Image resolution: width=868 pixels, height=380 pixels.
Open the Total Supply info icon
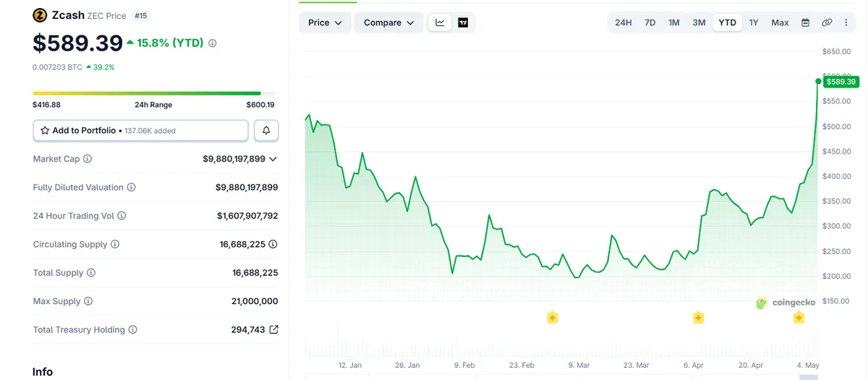coord(91,273)
